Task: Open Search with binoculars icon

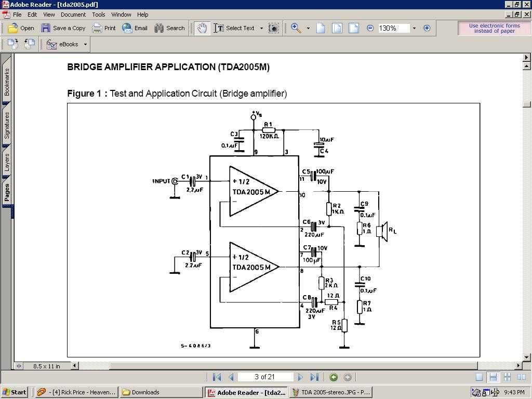Action: (x=170, y=28)
